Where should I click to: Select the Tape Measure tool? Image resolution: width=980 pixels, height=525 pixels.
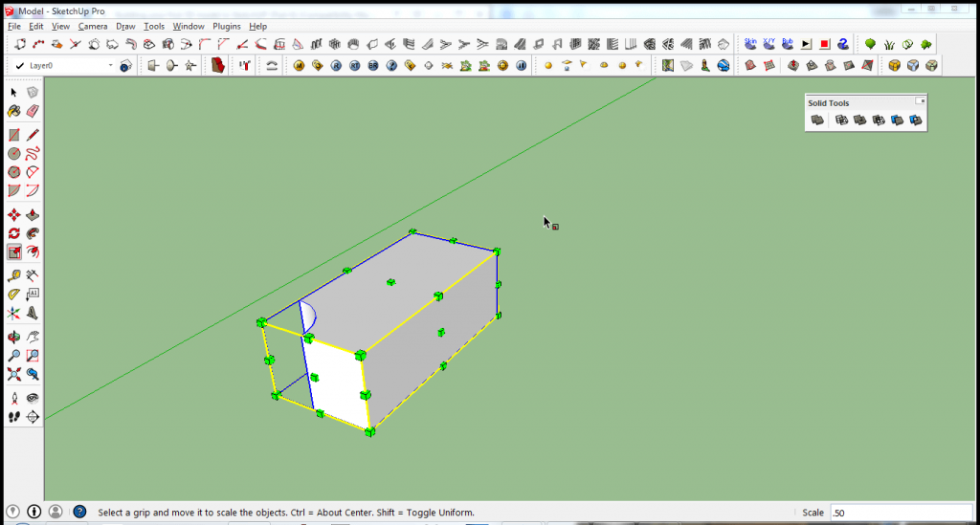[13, 275]
